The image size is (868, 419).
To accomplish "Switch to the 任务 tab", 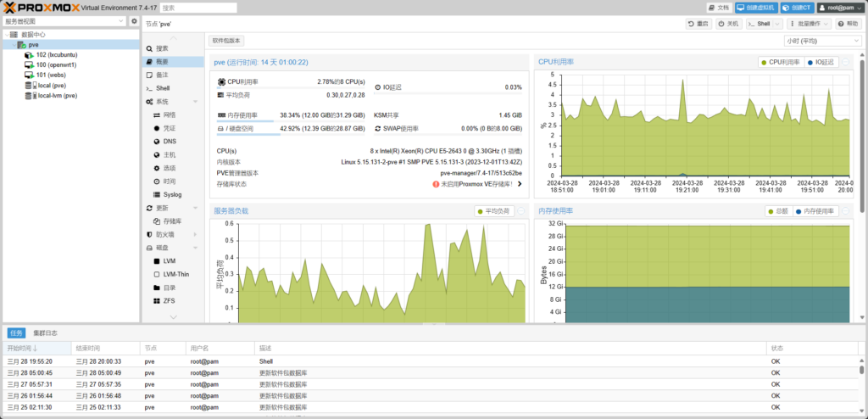I will tap(16, 333).
